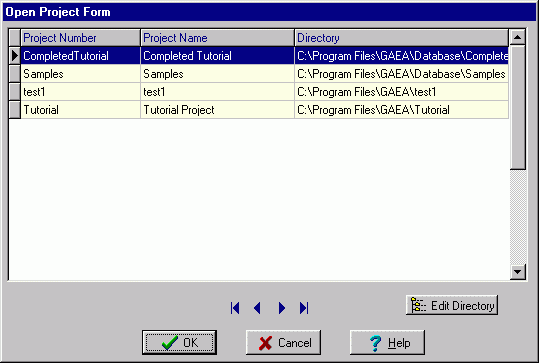
Task: Click the Edit Directory button
Action: 452,305
